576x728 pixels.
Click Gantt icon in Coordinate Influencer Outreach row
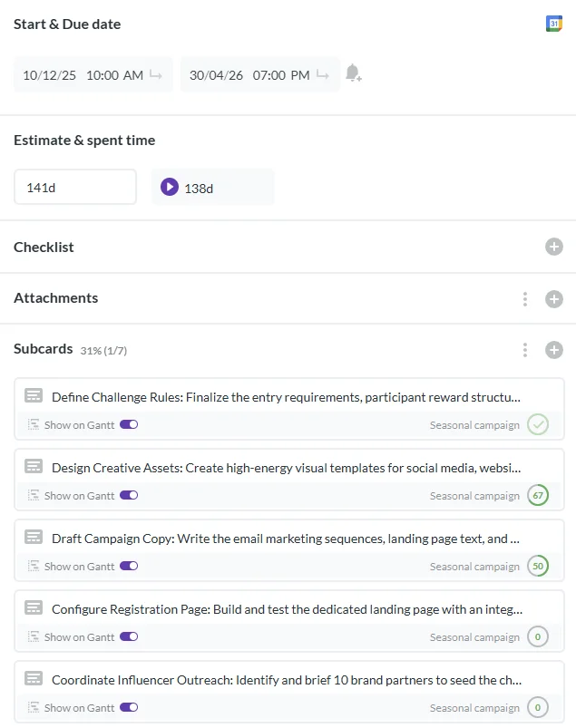coord(34,707)
